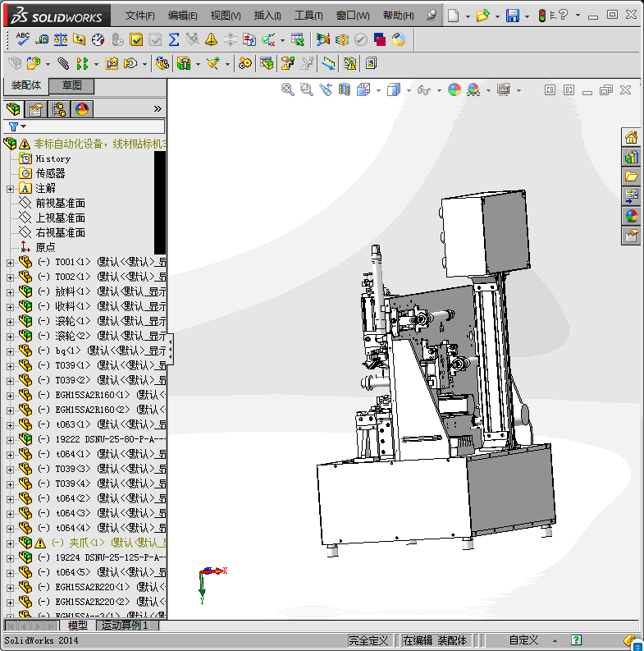Image resolution: width=644 pixels, height=651 pixels.
Task: Click the DisplayManager color ball icon
Action: click(82, 109)
